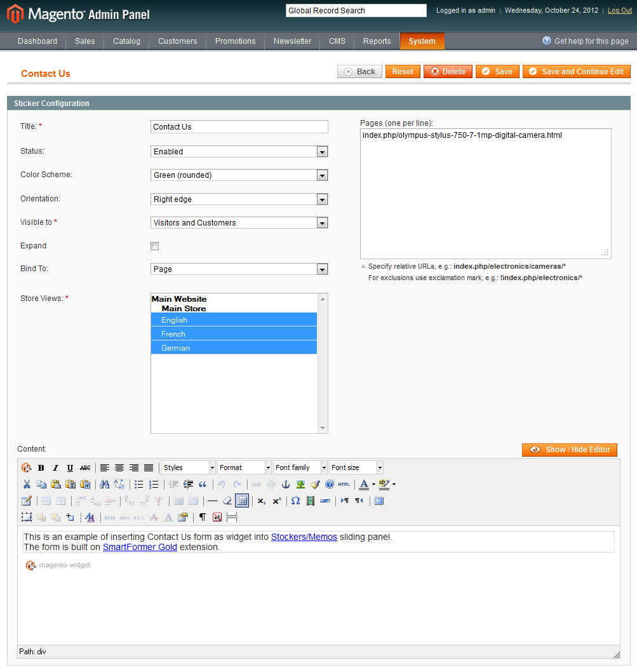
Task: Click the Show / Hide Editor button
Action: click(x=568, y=450)
